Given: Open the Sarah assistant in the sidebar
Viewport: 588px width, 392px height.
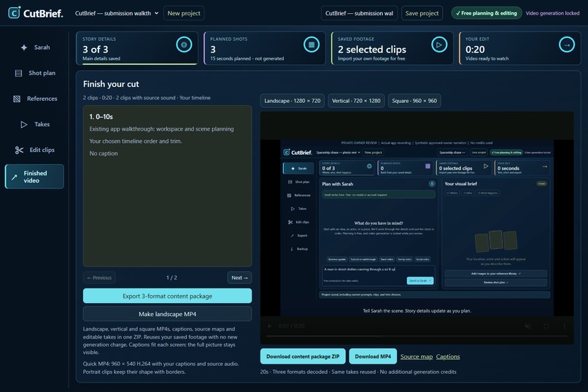Looking at the screenshot, I should (x=34, y=47).
